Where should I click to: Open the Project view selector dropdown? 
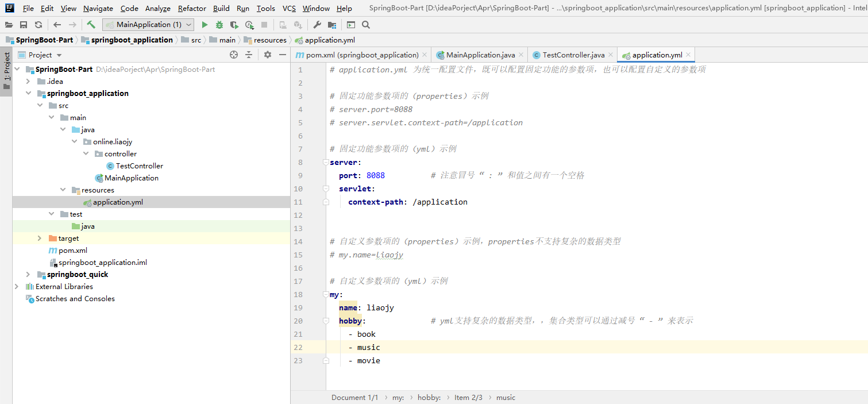[40, 55]
